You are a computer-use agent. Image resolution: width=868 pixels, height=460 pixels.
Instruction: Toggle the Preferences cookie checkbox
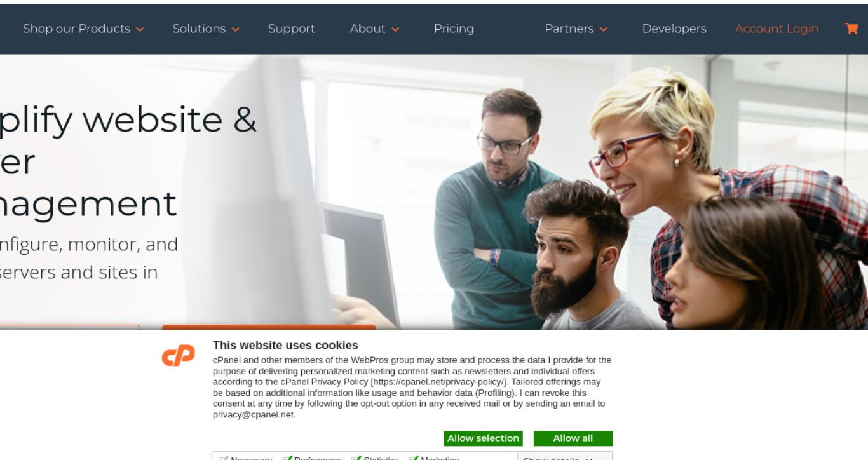(287, 458)
